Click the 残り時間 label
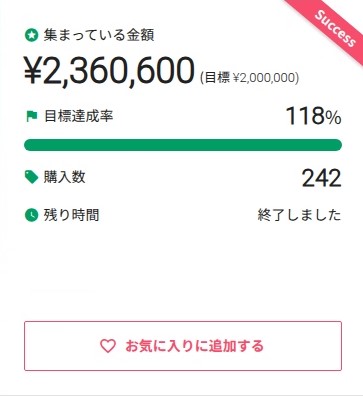This screenshot has height=396, width=363. [71, 215]
